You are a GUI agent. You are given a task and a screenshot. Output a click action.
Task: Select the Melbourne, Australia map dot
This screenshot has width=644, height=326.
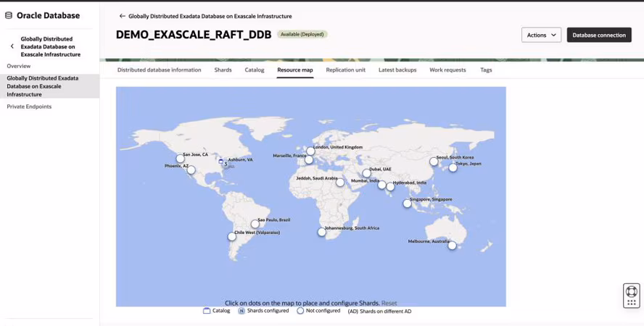tap(453, 246)
